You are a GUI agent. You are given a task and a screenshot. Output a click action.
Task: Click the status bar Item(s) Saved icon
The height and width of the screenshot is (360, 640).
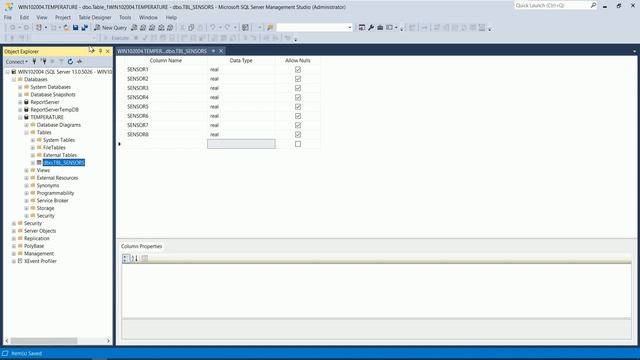pos(5,353)
